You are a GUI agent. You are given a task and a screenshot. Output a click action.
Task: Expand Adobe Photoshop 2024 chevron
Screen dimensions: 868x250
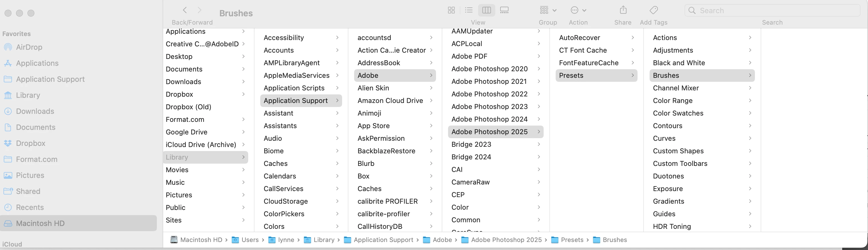[539, 119]
